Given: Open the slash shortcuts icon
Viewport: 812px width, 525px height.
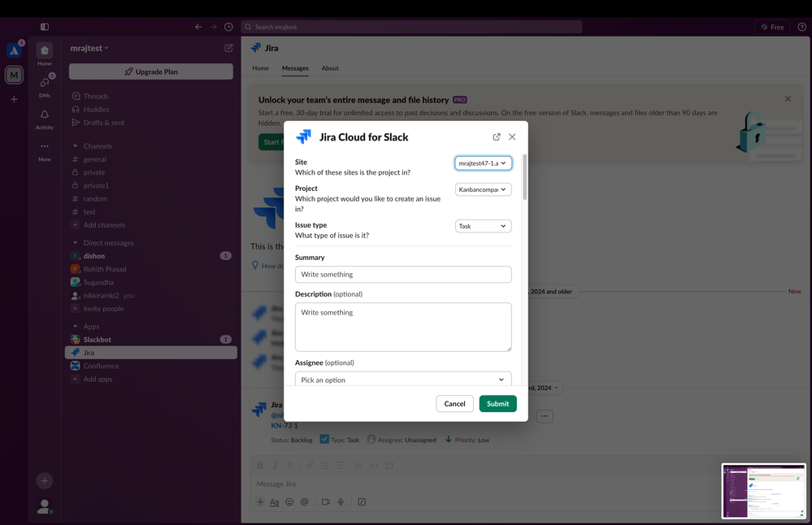Looking at the screenshot, I should [362, 501].
